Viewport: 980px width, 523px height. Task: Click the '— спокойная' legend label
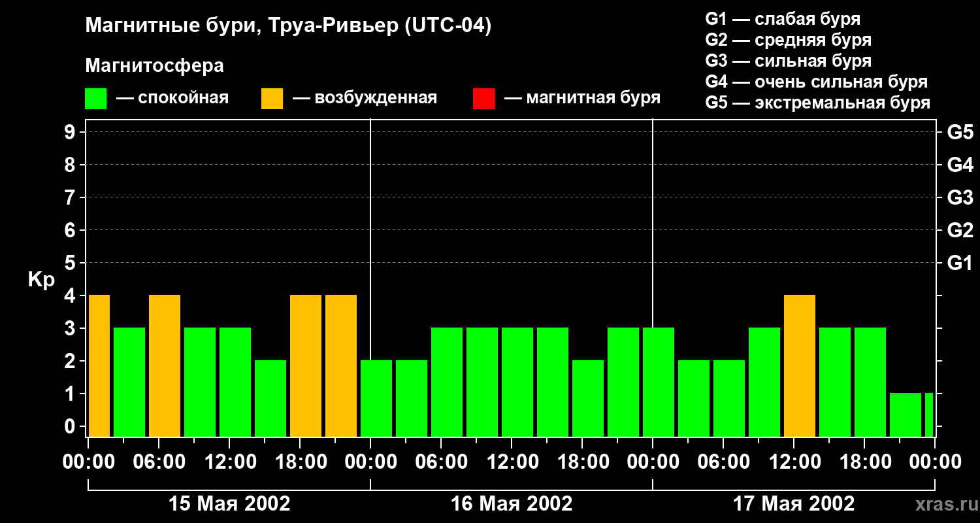click(172, 98)
